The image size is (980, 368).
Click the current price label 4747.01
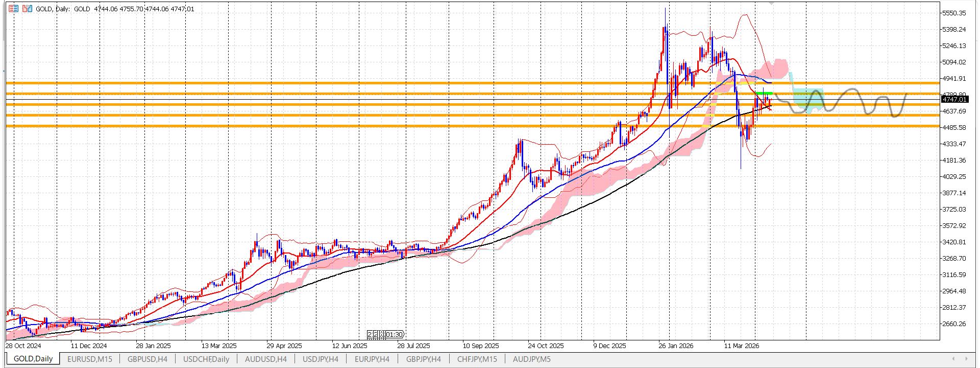[x=954, y=100]
